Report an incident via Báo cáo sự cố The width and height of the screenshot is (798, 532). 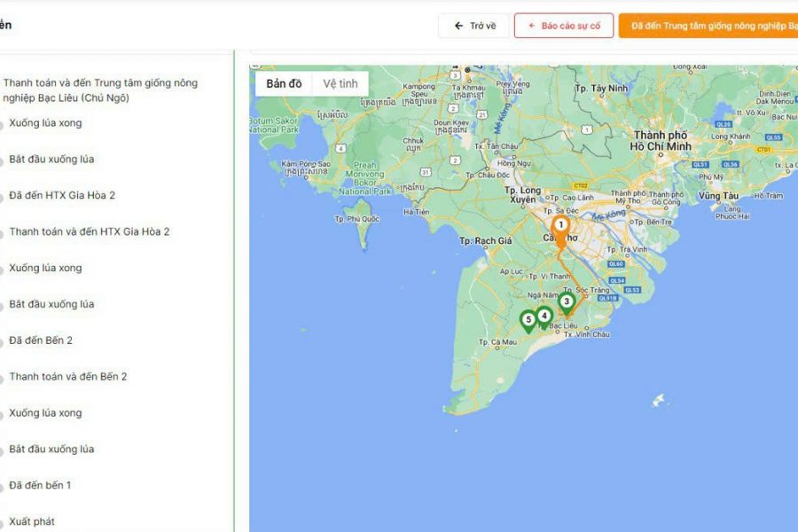pyautogui.click(x=563, y=26)
